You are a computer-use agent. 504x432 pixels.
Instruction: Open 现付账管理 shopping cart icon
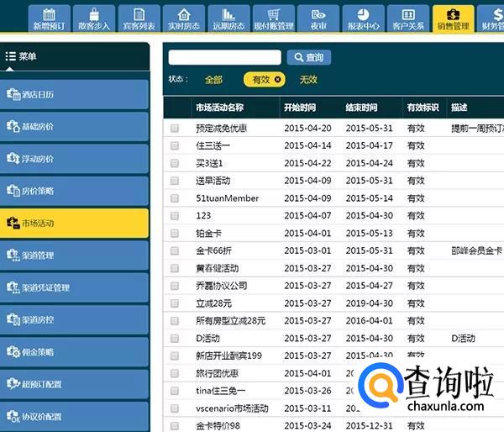(274, 18)
